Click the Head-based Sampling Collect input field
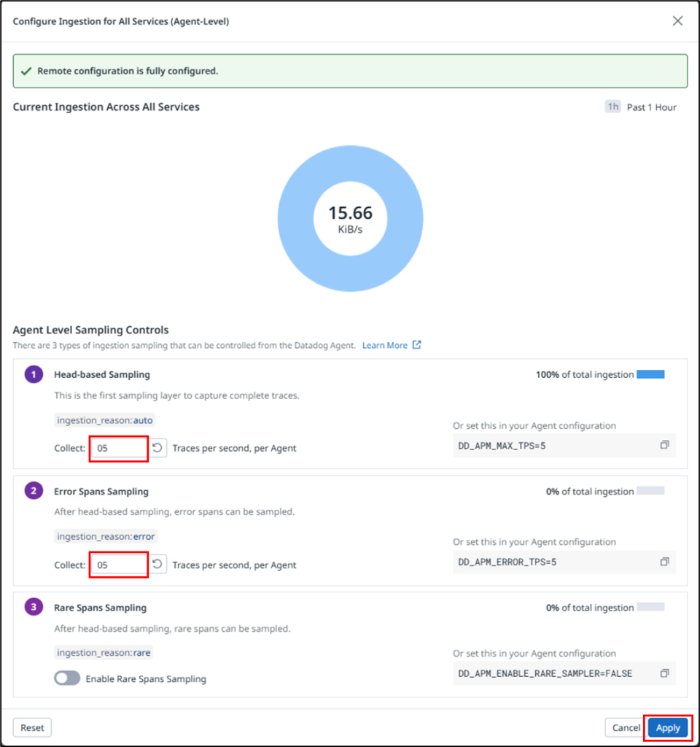700x747 pixels. [x=120, y=448]
